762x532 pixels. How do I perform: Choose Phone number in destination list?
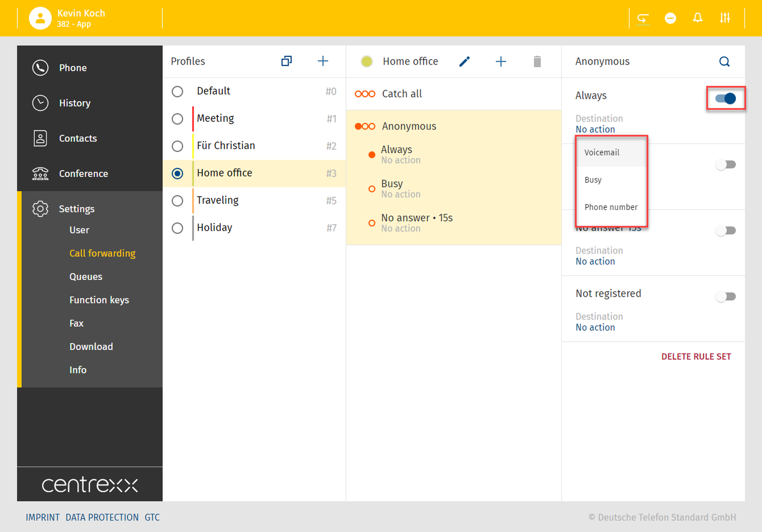pyautogui.click(x=611, y=207)
